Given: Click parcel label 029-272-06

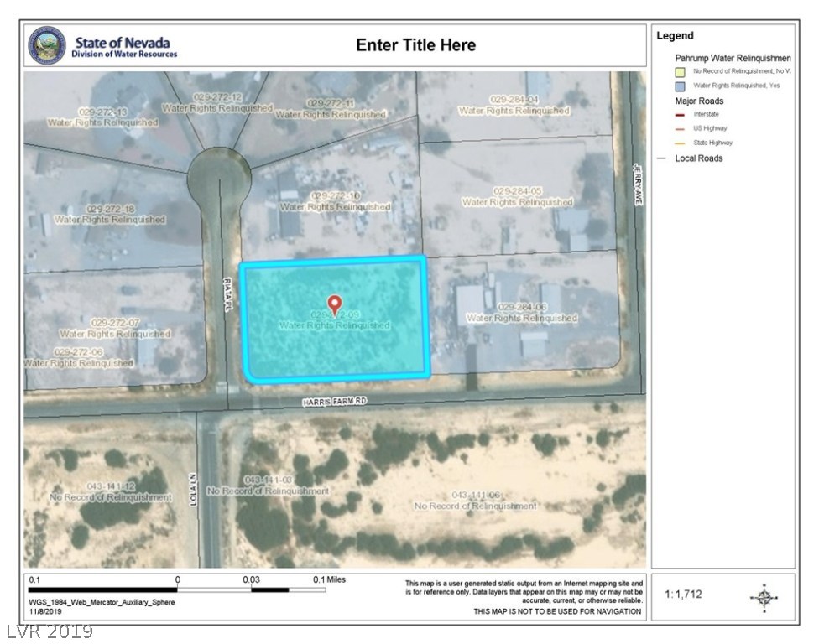Looking at the screenshot, I should coord(78,352).
